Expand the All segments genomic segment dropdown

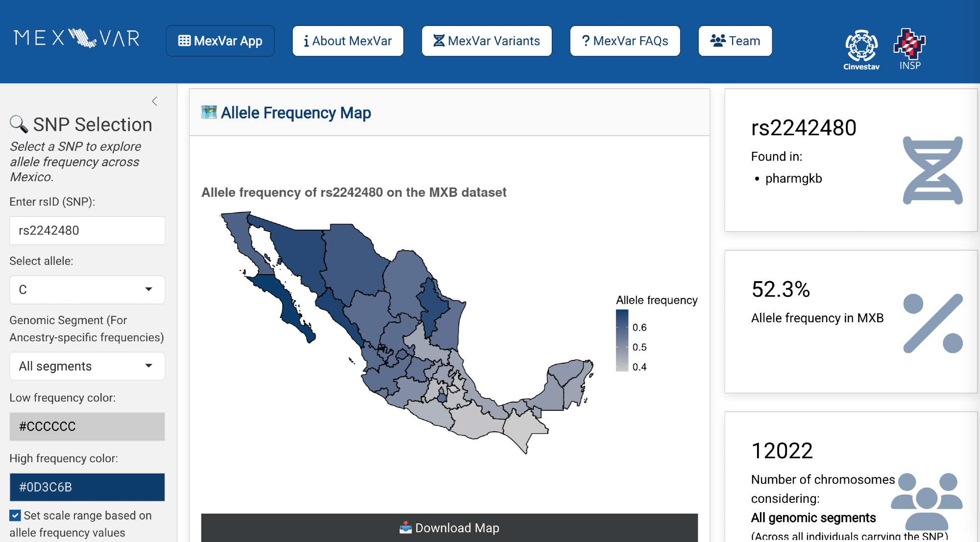[87, 366]
